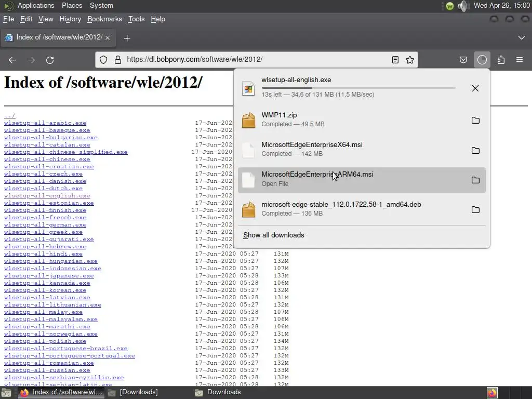Download wlsetup-all-portuguese-brazil.exe
Viewport: 532px width, 399px height.
click(x=66, y=349)
